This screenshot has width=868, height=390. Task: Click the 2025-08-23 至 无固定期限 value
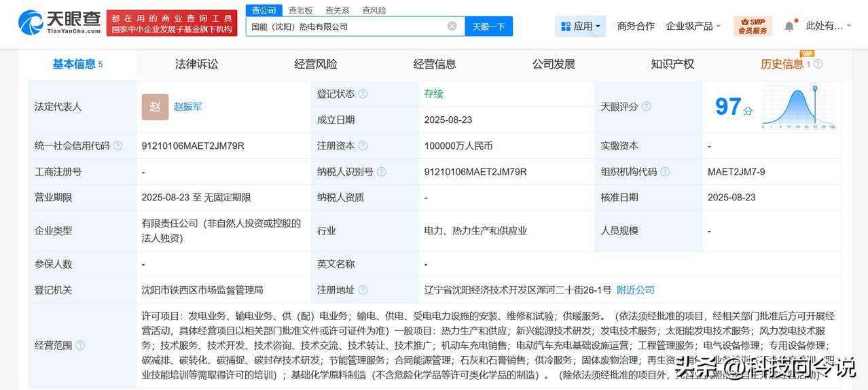point(196,198)
